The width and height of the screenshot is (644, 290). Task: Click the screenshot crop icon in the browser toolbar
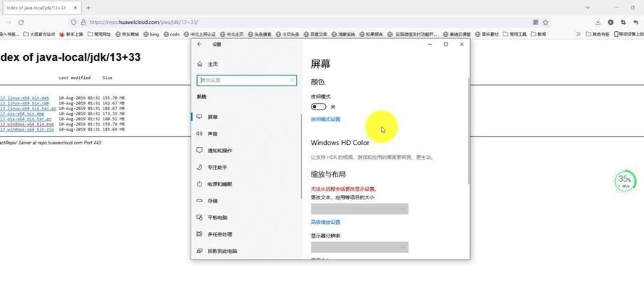[623, 22]
